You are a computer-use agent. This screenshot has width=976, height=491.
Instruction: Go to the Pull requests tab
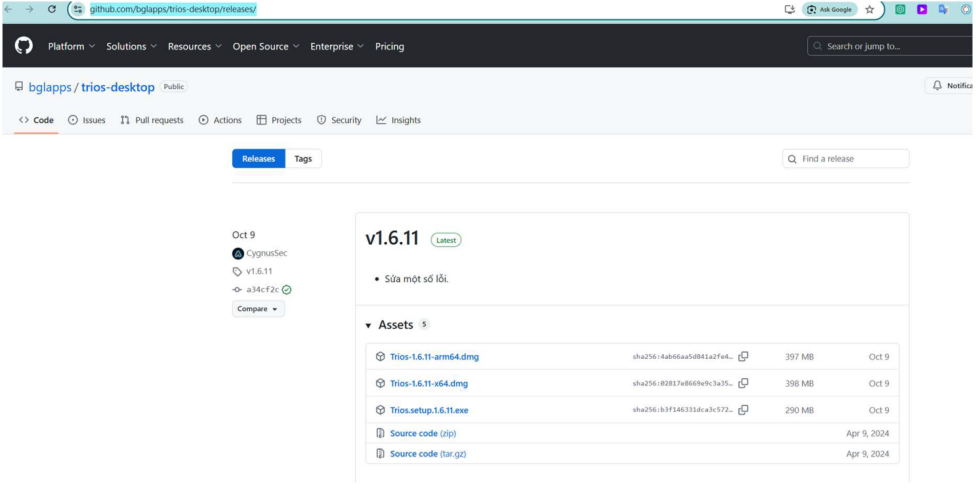(x=151, y=120)
